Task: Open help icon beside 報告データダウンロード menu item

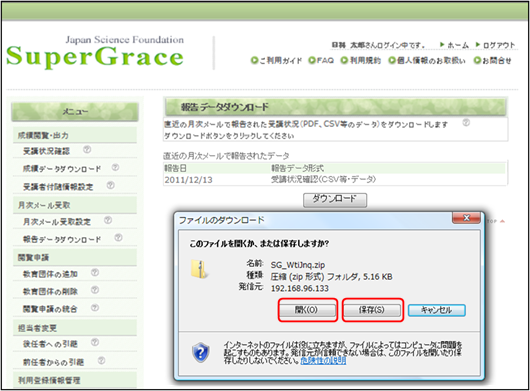Action: click(118, 238)
